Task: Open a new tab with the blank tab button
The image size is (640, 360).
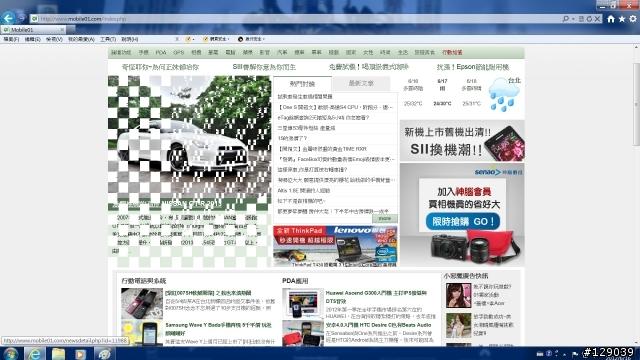Action: coord(71,29)
